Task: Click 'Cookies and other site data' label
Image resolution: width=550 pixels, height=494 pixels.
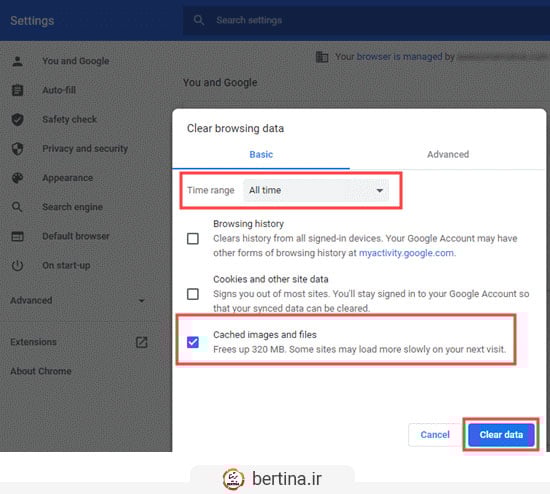Action: tap(271, 279)
